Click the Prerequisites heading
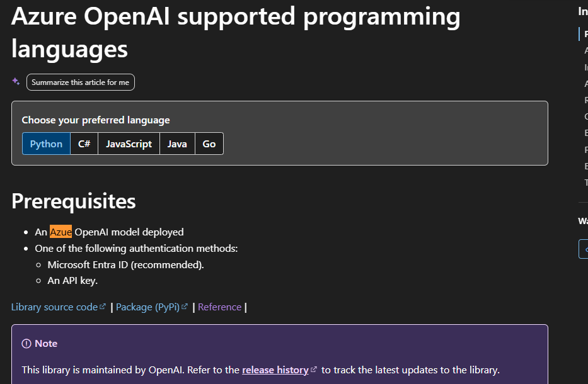Screen dimensions: 588x384 click(x=74, y=201)
